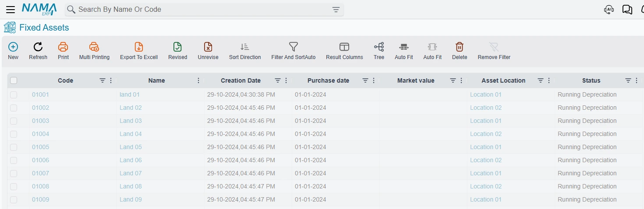Open the chat messages icon
The image size is (644, 209).
(x=627, y=10)
